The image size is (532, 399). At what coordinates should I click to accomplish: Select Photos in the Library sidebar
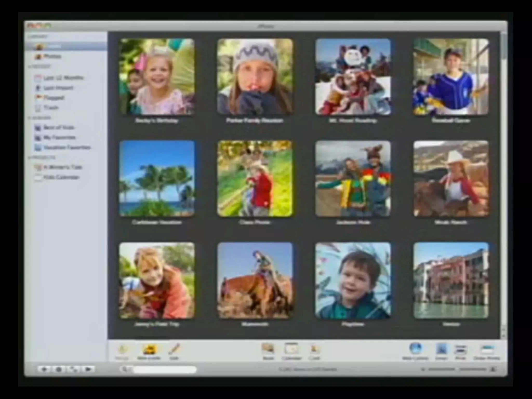[x=52, y=56]
